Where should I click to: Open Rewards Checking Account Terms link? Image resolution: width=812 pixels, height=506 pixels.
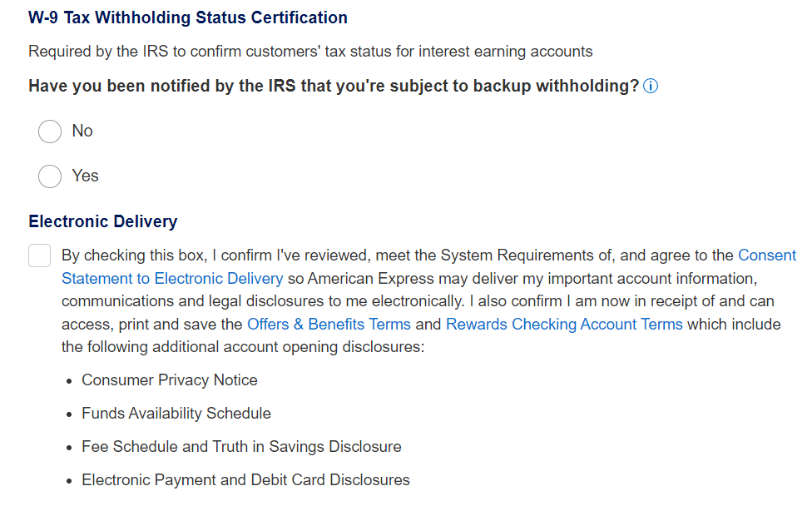[564, 325]
